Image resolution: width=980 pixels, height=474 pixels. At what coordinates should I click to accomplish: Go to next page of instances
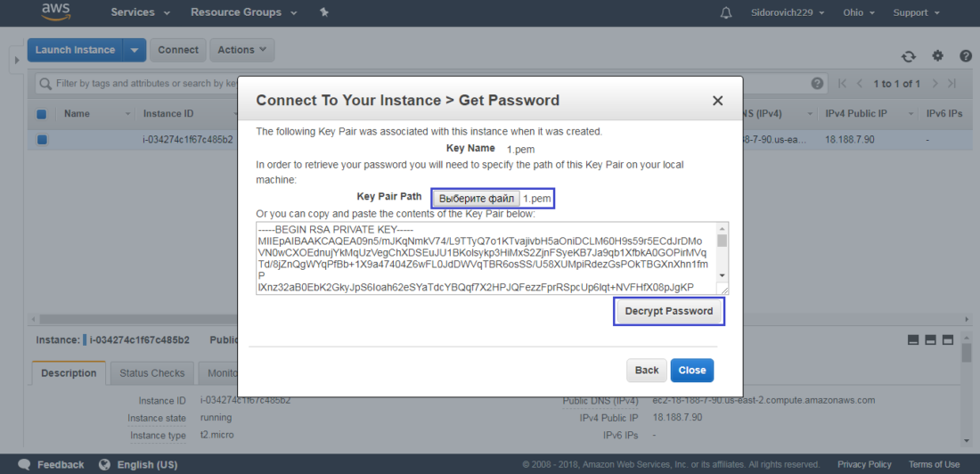[x=935, y=83]
